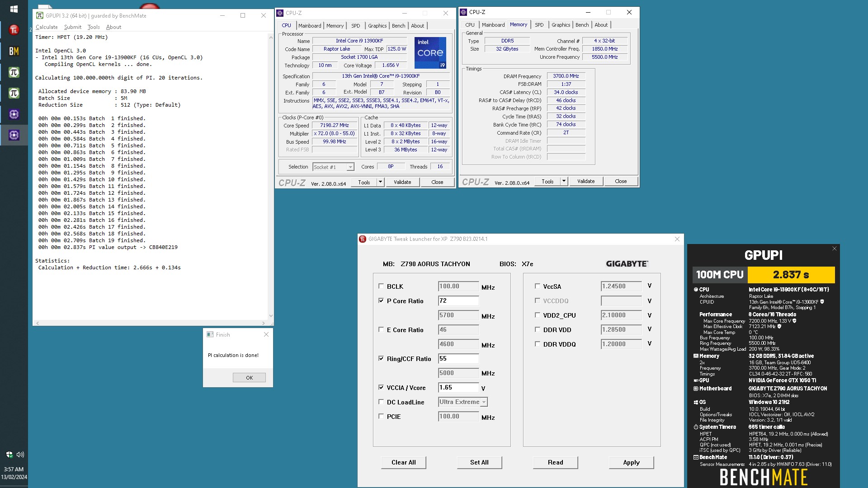
Task: Click Clear All in Tweak Launcher
Action: [x=403, y=462]
